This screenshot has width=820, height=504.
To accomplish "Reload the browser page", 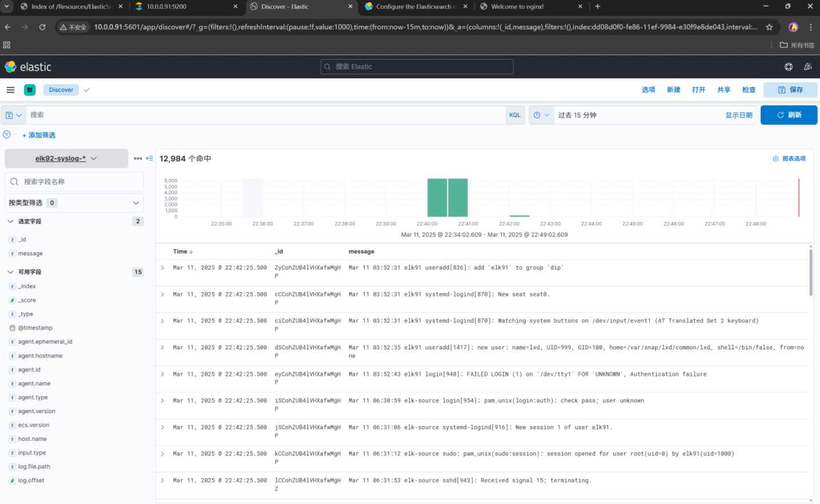I will 42,27.
